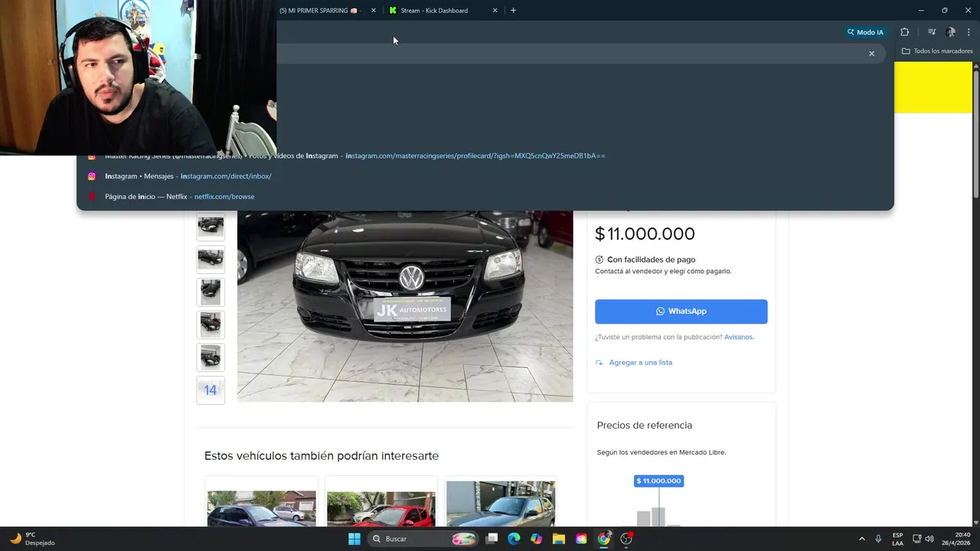Open Todos los marcadores folder
Viewport: 980px width, 551px height.
(x=937, y=51)
